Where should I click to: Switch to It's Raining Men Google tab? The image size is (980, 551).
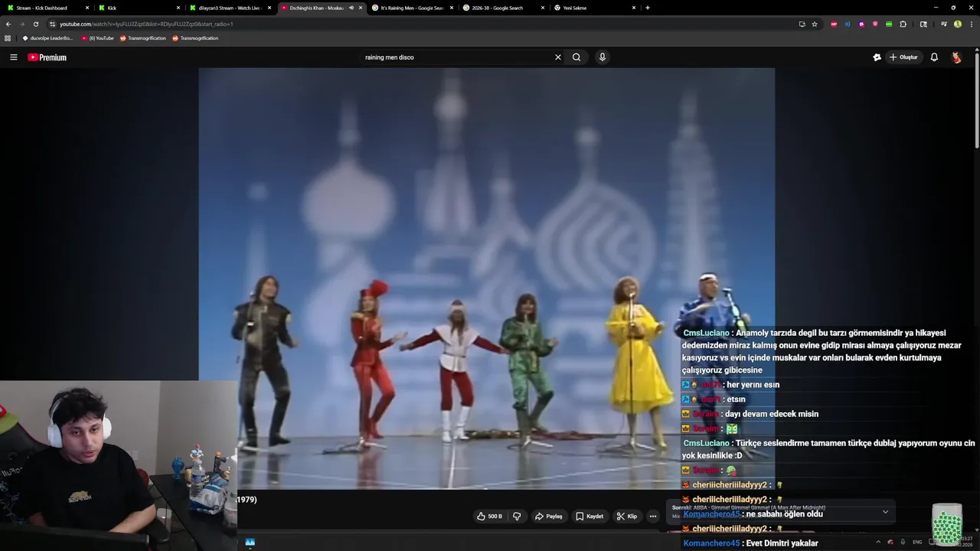pyautogui.click(x=412, y=8)
